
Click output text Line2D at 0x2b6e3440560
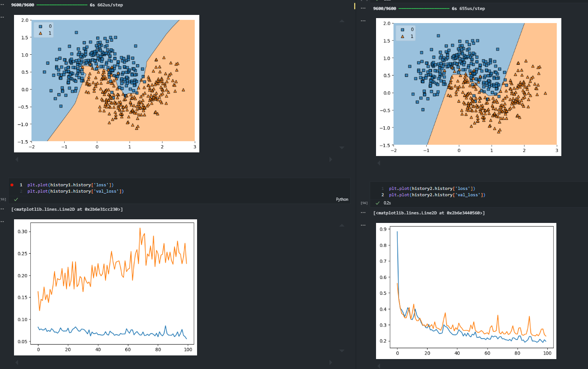point(429,213)
